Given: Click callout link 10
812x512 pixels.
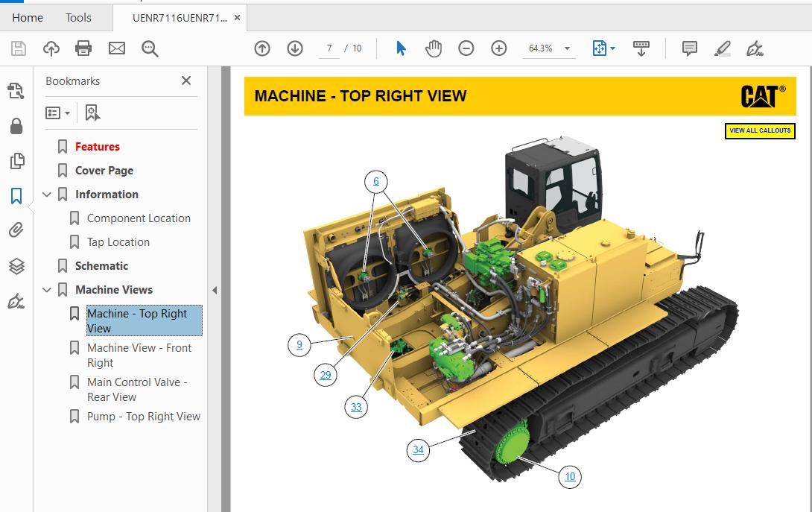Looking at the screenshot, I should point(570,477).
